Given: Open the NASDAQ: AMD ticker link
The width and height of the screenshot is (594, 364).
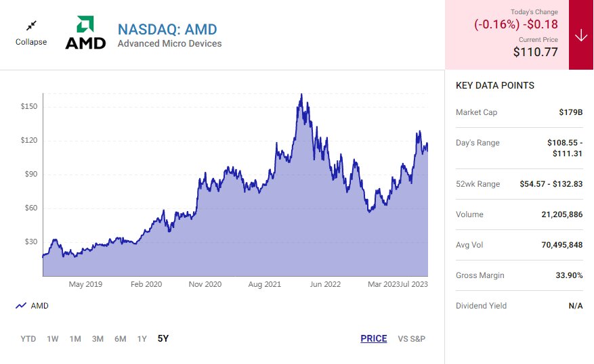Looking at the screenshot, I should tap(167, 29).
